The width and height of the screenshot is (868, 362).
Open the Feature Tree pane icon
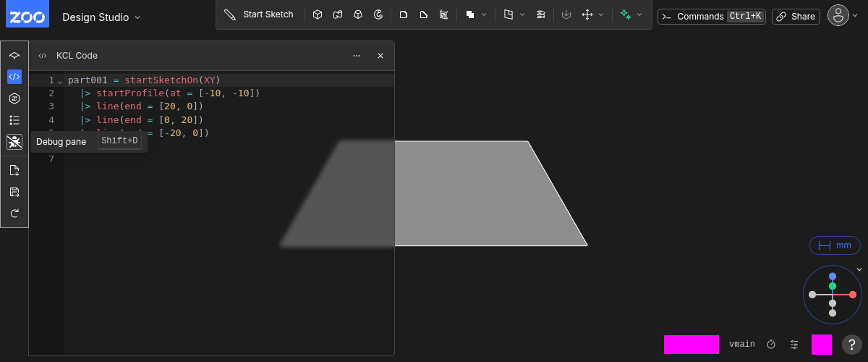[14, 55]
